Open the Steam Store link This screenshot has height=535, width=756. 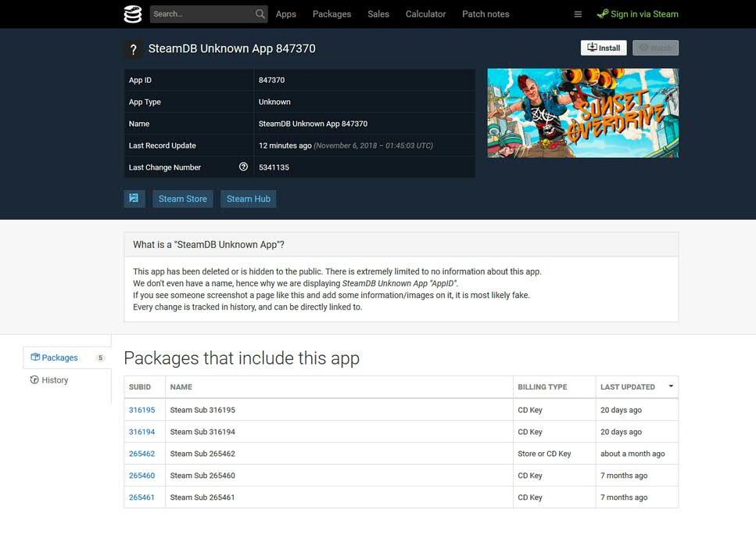183,199
